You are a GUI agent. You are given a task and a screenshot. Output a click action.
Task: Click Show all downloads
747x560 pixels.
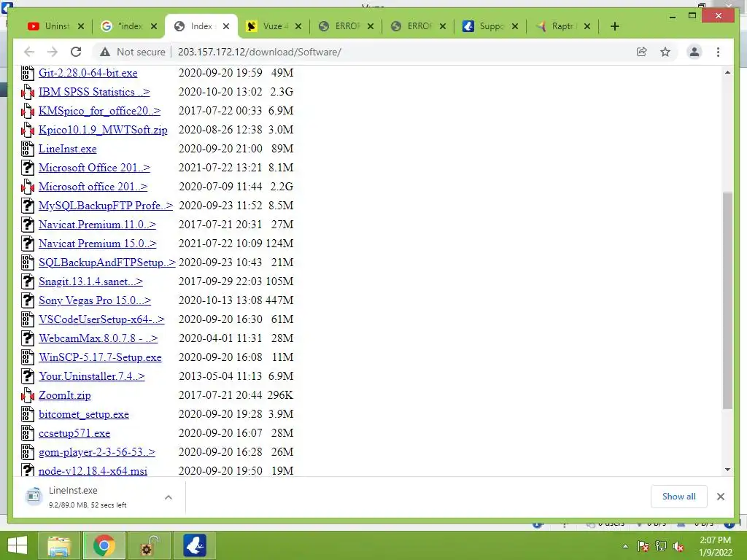pos(679,497)
